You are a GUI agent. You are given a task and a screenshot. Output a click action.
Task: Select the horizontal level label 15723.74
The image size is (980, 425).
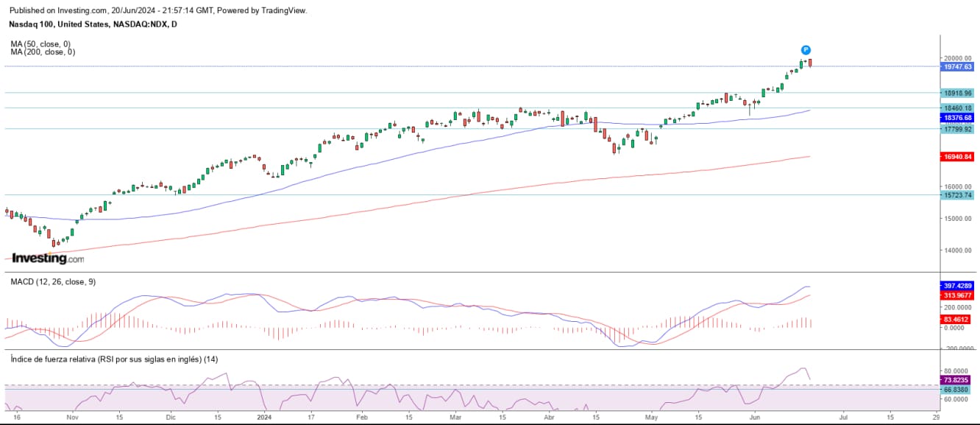(957, 195)
